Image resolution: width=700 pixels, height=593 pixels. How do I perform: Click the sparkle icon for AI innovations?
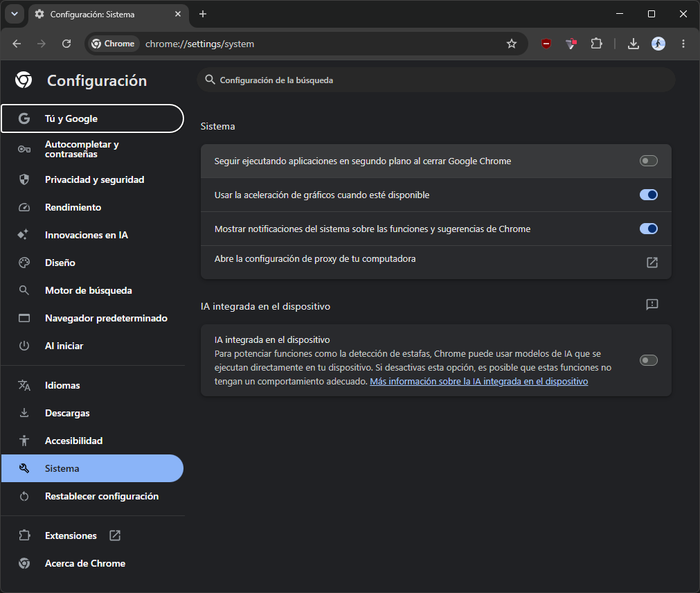(24, 234)
